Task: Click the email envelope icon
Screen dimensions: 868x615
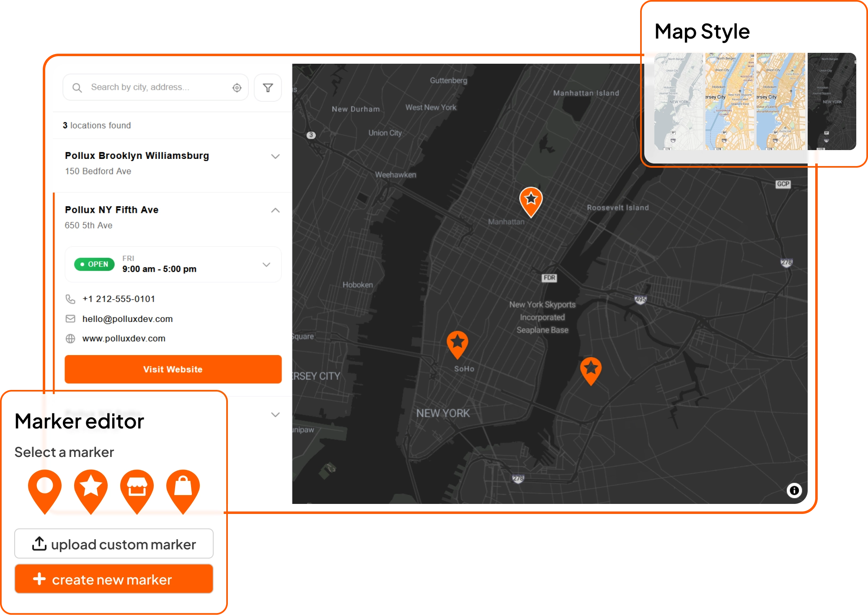Action: tap(70, 319)
